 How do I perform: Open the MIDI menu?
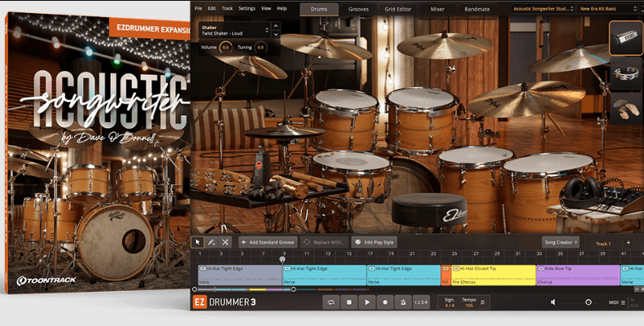click(617, 302)
